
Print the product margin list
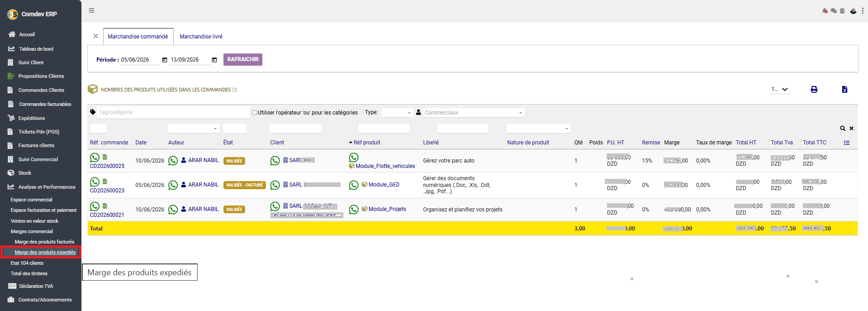(814, 90)
